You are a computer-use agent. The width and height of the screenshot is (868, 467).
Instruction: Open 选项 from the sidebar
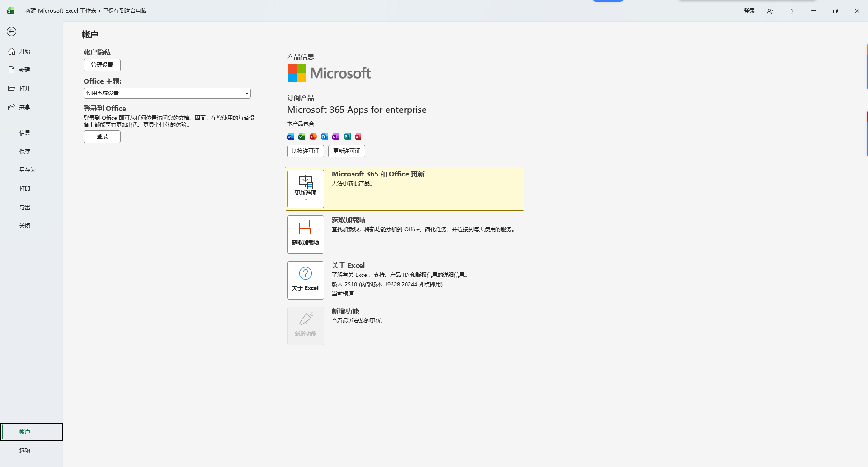[25, 450]
